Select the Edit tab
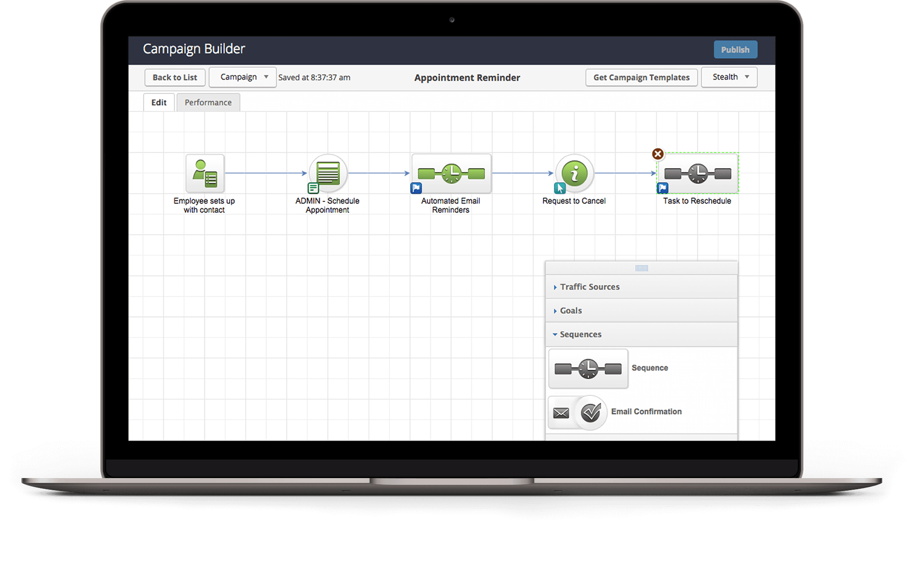This screenshot has width=924, height=563. point(159,103)
